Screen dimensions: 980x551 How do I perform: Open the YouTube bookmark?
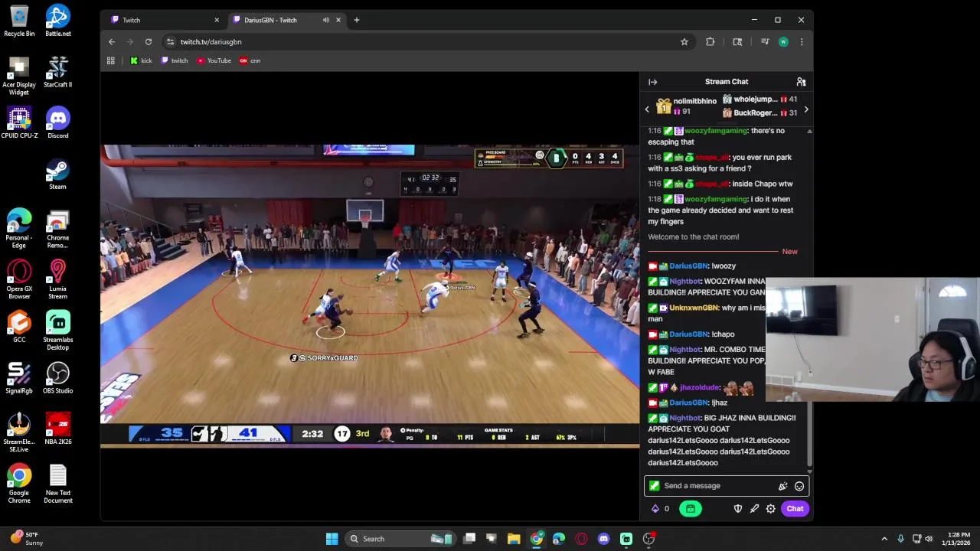(214, 60)
